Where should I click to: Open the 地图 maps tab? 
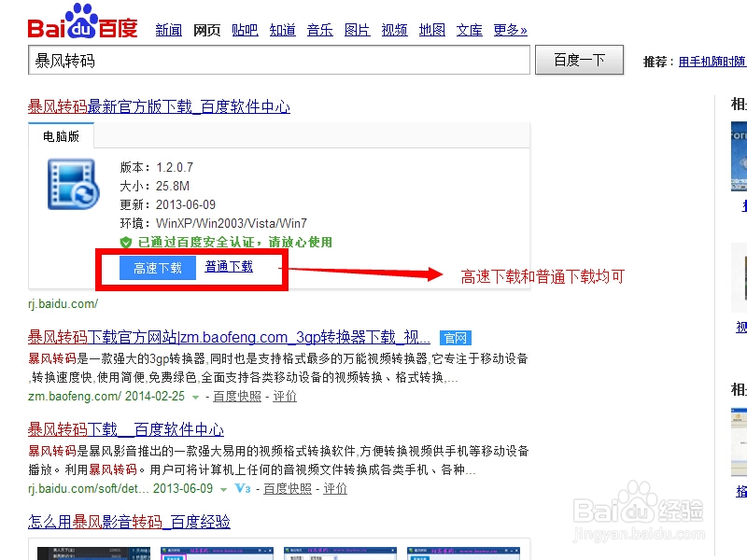coord(432,30)
